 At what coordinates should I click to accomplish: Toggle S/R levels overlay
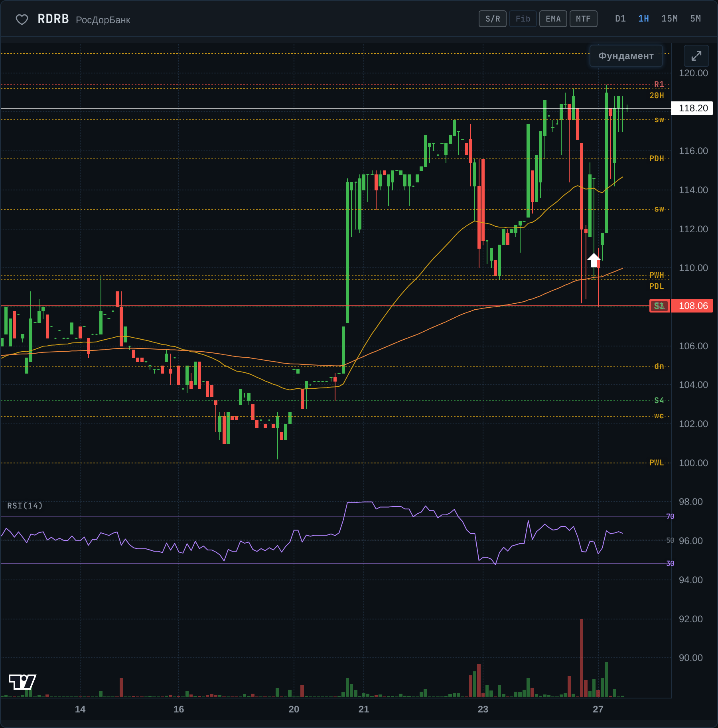(493, 19)
